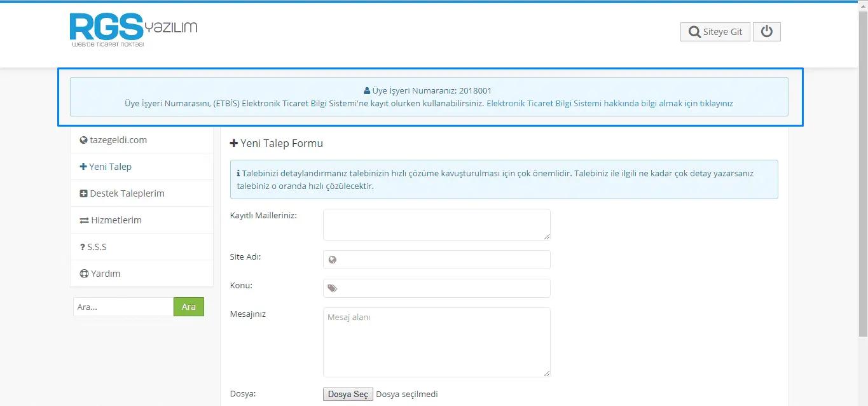Click the power logout icon button
The width and height of the screenshot is (868, 406).
point(766,32)
